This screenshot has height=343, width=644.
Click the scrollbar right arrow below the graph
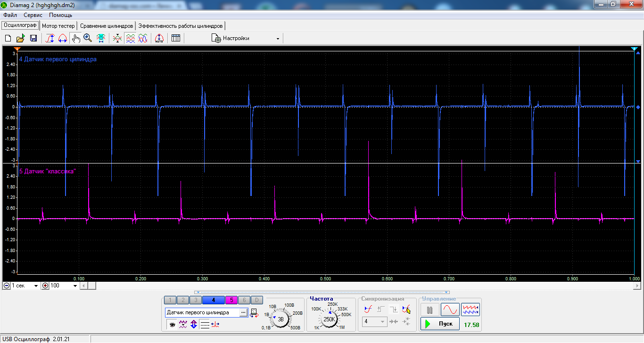(x=637, y=286)
